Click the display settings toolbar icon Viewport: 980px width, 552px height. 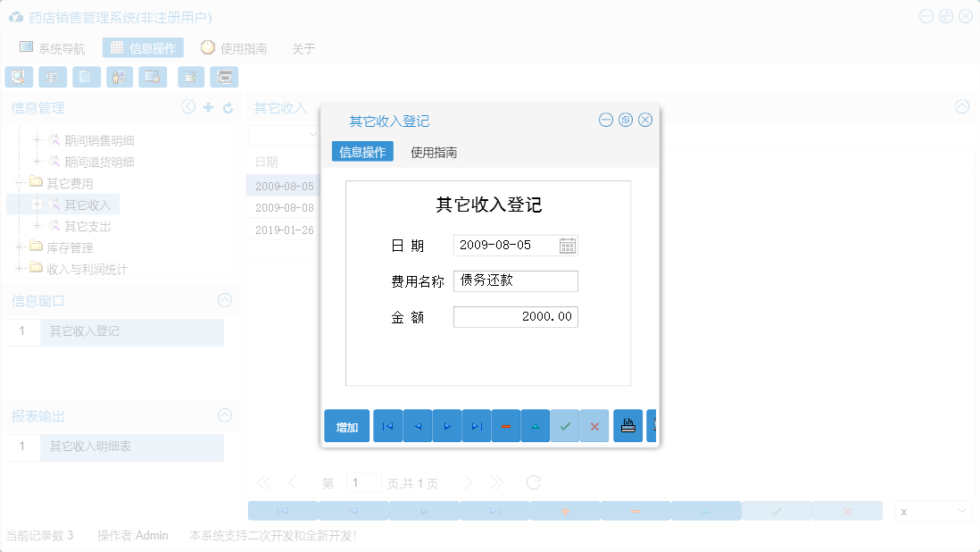153,77
